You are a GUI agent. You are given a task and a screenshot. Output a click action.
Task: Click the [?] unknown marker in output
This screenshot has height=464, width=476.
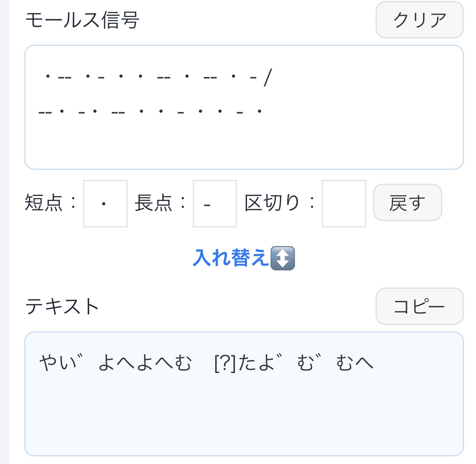pyautogui.click(x=225, y=363)
